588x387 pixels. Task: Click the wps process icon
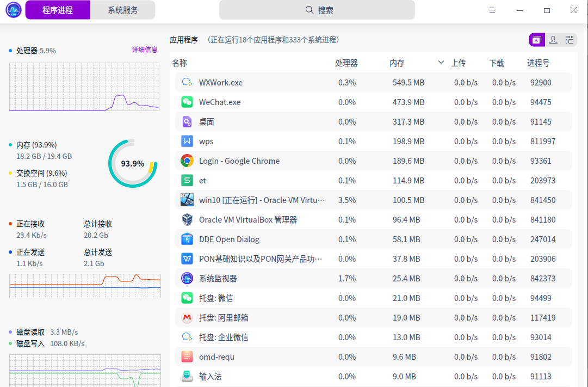pyautogui.click(x=187, y=141)
